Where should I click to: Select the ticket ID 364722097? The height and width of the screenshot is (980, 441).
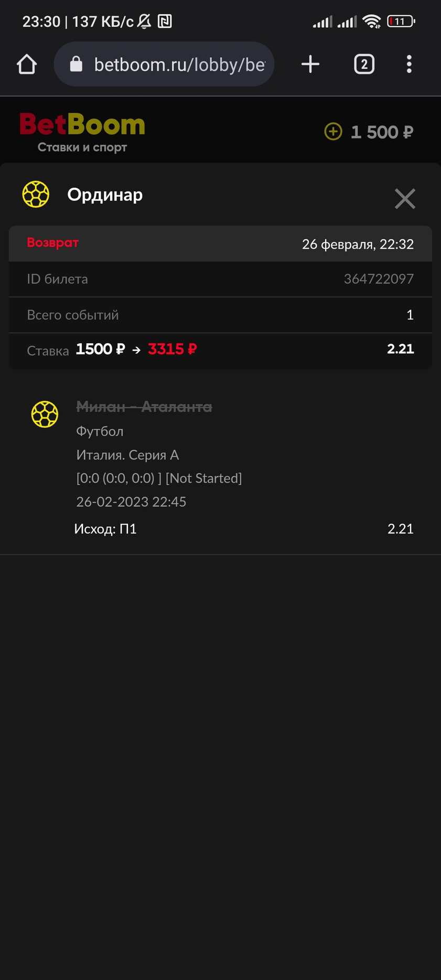[x=379, y=279]
